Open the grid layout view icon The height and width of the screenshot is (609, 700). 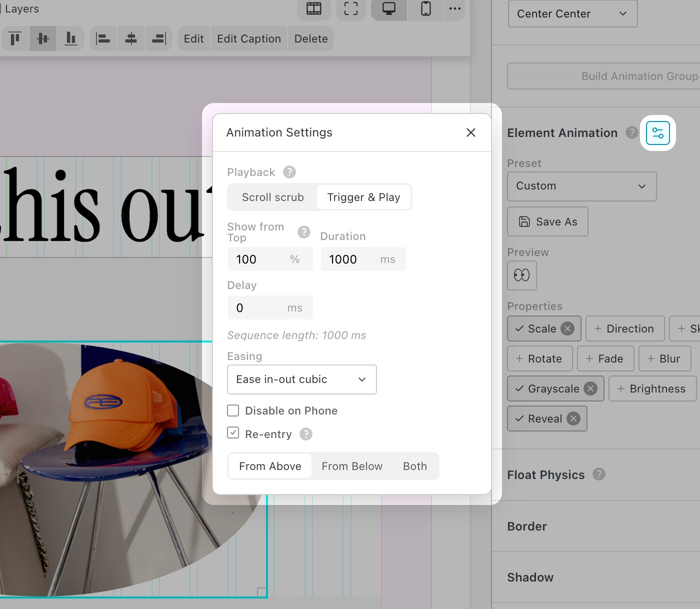(314, 8)
